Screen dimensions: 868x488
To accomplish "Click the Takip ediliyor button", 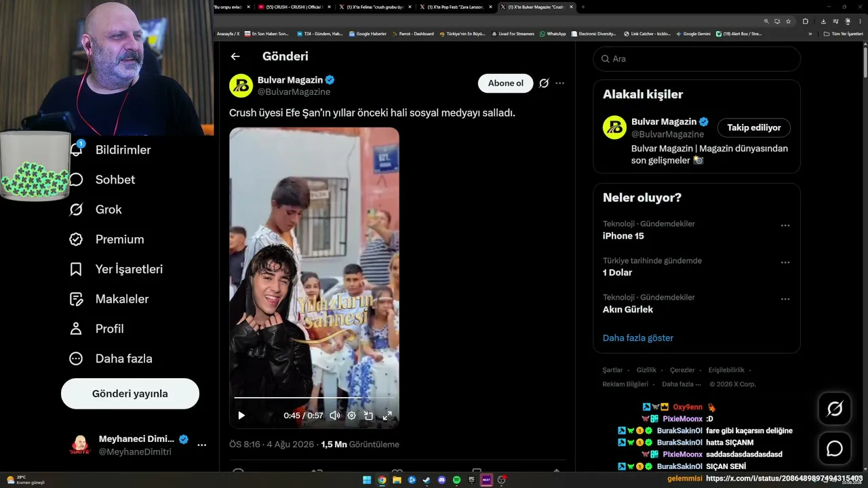I will (754, 127).
